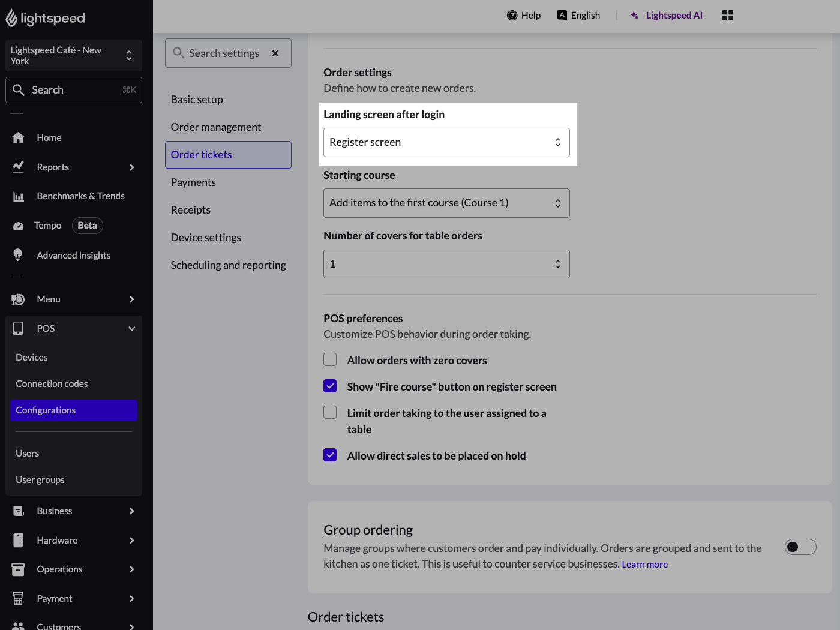Viewport: 840px width, 630px height.
Task: Enable the Group ordering toggle
Action: click(x=800, y=547)
